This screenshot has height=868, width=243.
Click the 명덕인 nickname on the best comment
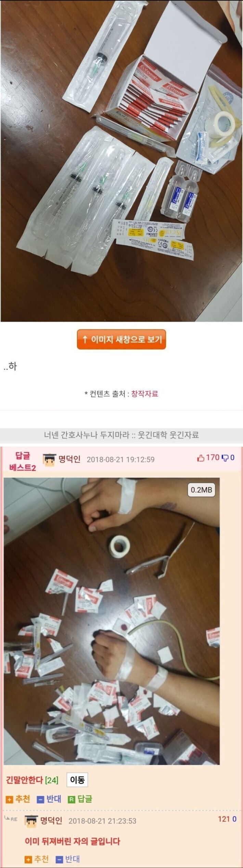[69, 459]
